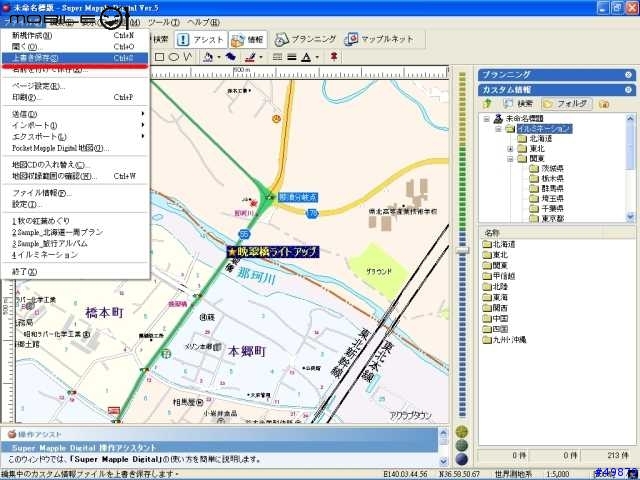The height and width of the screenshot is (480, 640).
Task: Open the ツール menu
Action: click(164, 22)
